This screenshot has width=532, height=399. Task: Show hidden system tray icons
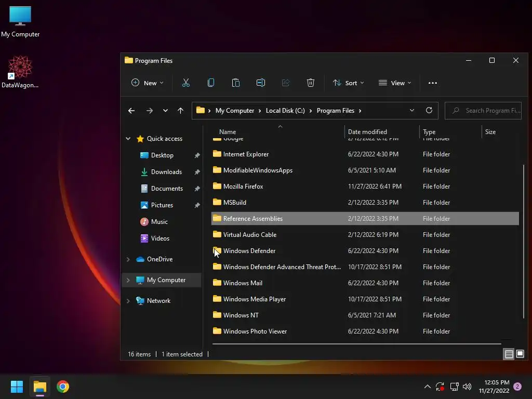(428, 387)
